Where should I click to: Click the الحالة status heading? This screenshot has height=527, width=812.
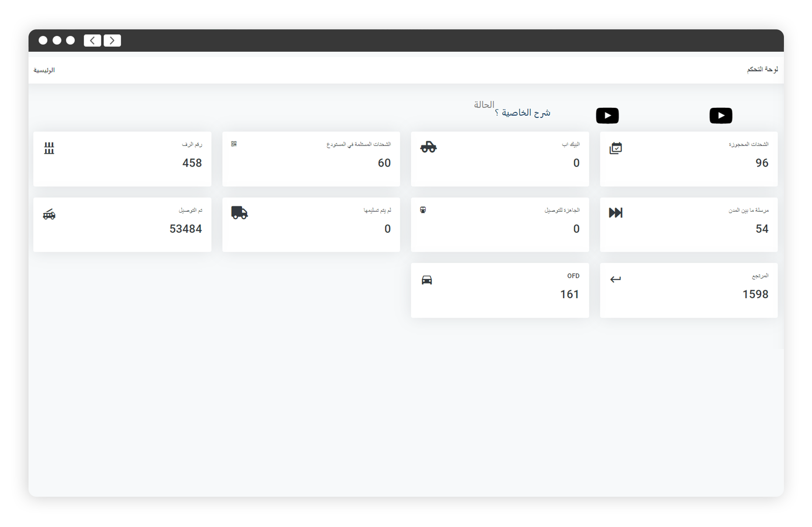484,104
